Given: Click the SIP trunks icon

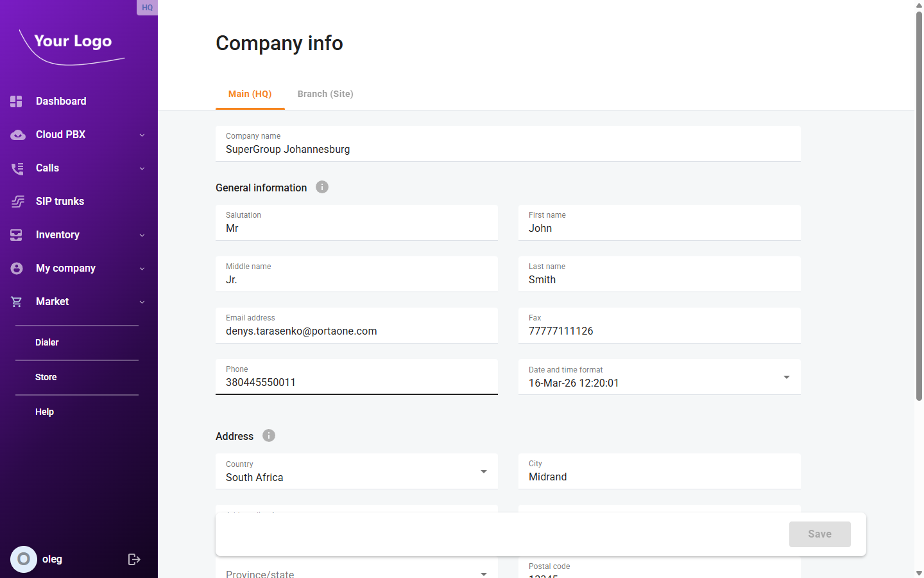Looking at the screenshot, I should click(x=17, y=201).
